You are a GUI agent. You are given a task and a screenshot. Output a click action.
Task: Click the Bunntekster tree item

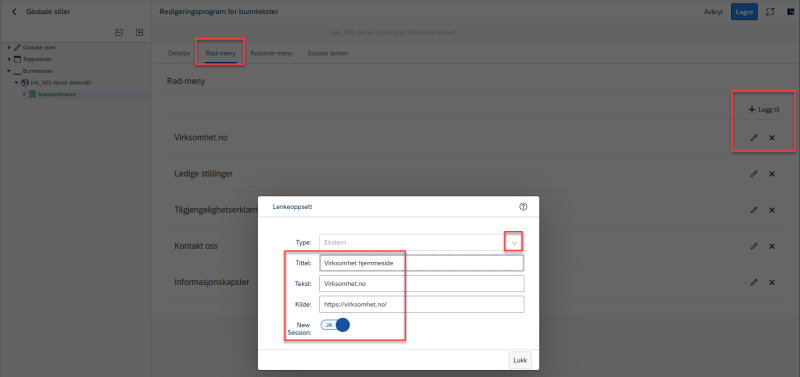click(38, 71)
